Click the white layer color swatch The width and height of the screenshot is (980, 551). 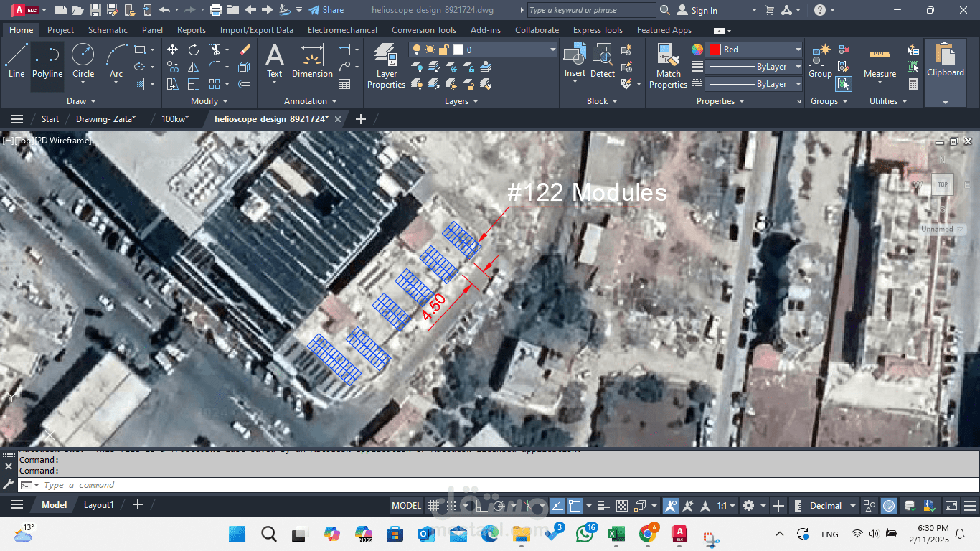458,50
